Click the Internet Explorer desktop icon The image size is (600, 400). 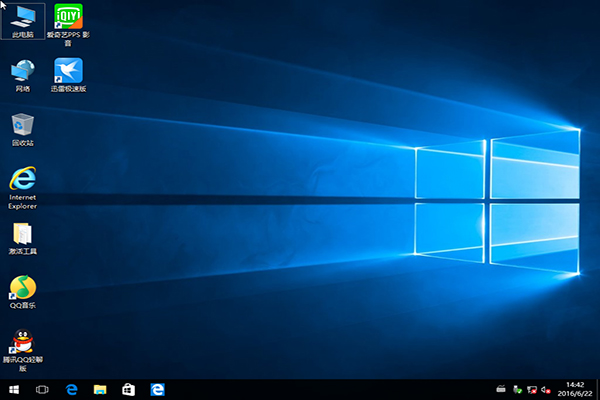(x=22, y=181)
